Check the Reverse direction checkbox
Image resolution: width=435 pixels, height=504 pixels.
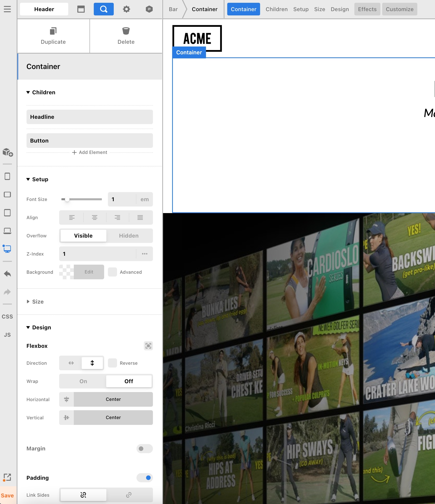point(112,363)
